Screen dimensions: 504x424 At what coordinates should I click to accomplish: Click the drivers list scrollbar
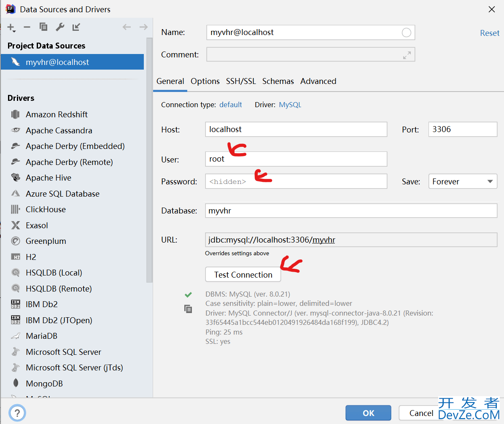click(x=149, y=160)
